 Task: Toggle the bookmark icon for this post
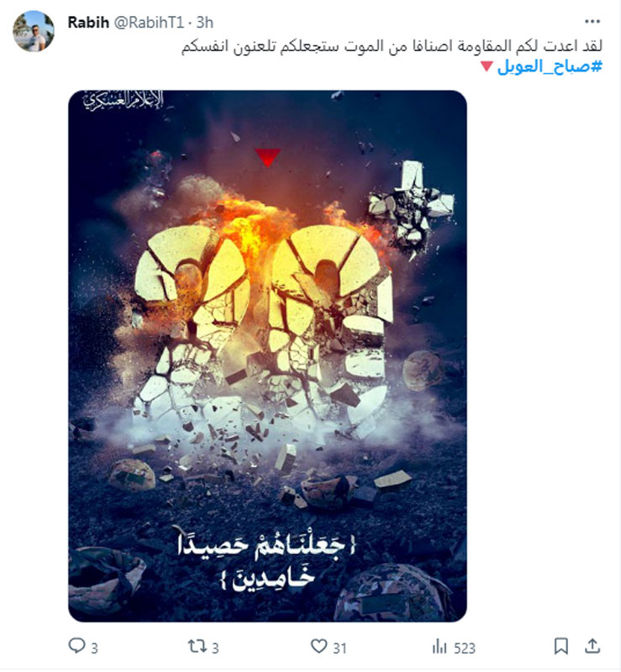click(x=561, y=646)
